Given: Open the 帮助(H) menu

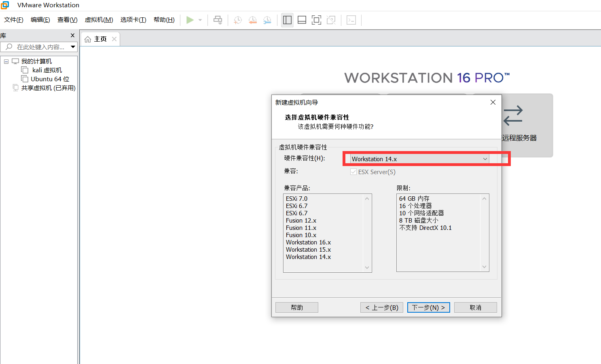Looking at the screenshot, I should 164,20.
